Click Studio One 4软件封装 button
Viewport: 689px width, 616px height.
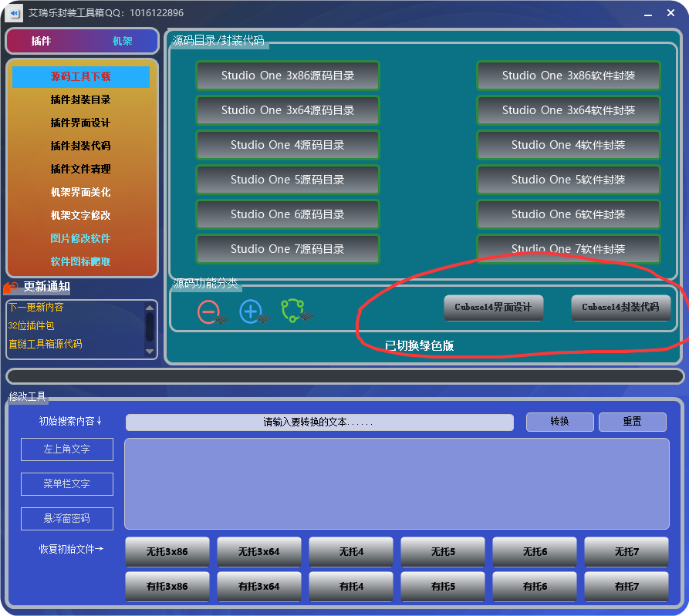[x=569, y=145]
